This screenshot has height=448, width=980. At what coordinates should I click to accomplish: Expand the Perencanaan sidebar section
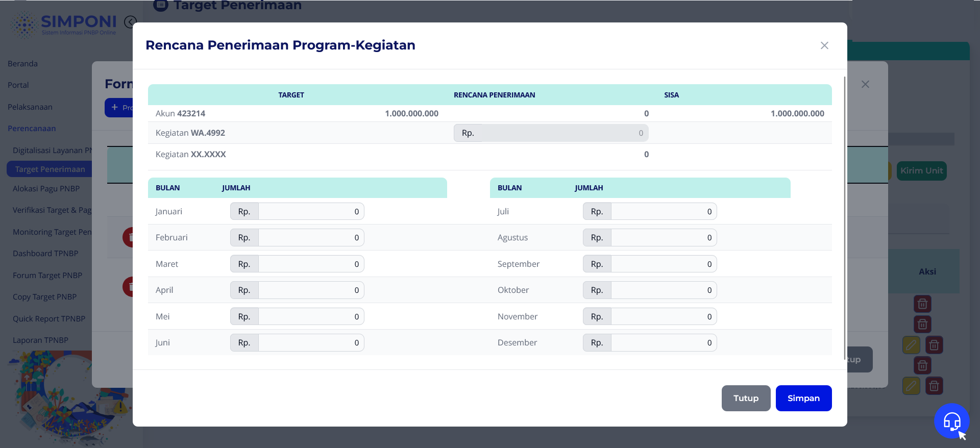tap(32, 129)
